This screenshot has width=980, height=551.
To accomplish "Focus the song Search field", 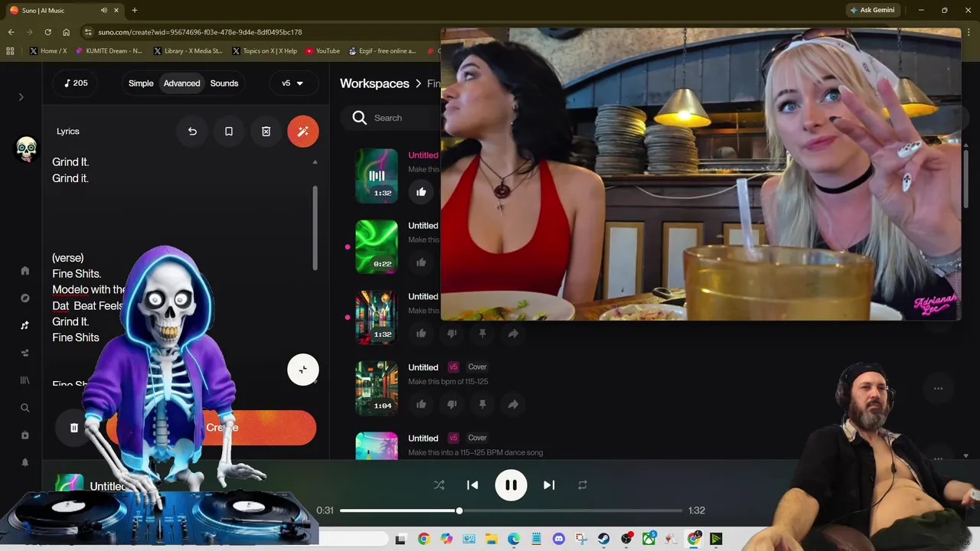I will [x=390, y=118].
